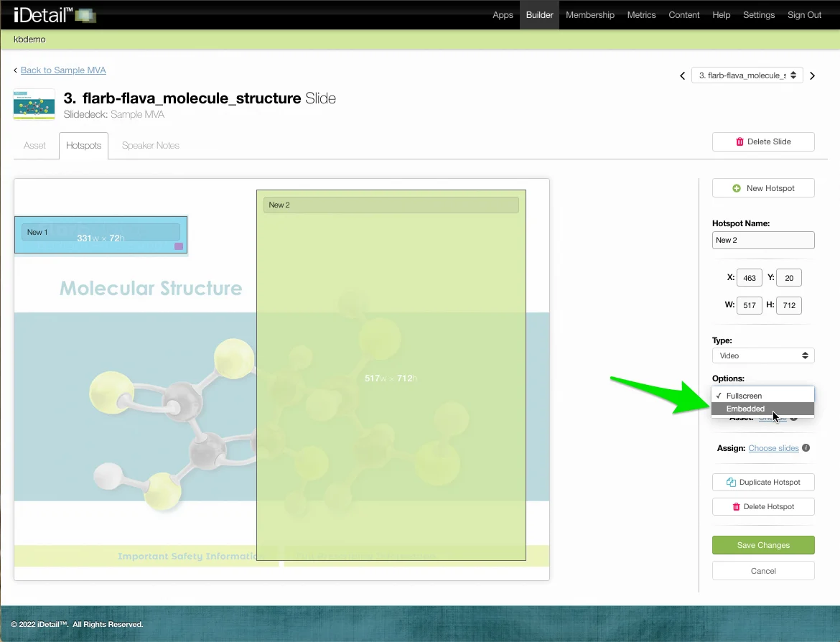Switch to the Hotspots tab
Screen dimensions: 840x642
83,145
